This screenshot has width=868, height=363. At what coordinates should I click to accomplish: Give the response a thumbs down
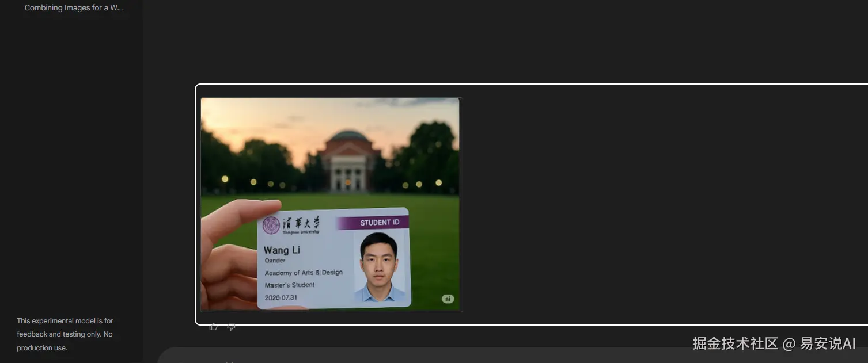pos(232,327)
